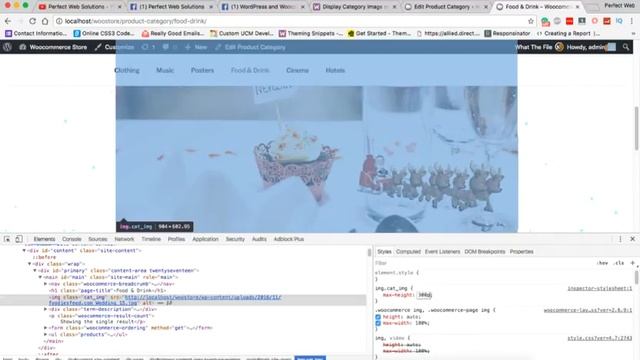Open the WordPress logo menu in admin bar
The width and height of the screenshot is (640, 360).
(x=7, y=47)
